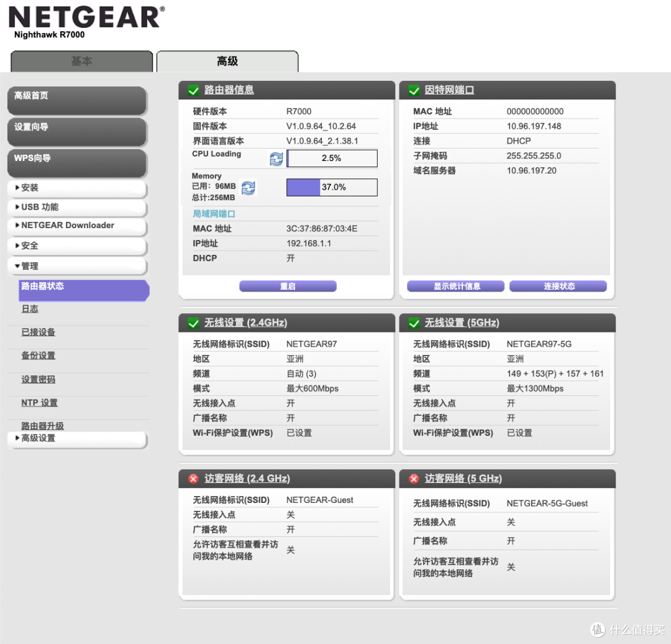Open the 高级首页 menu item
The height and width of the screenshot is (644, 671).
[x=77, y=101]
